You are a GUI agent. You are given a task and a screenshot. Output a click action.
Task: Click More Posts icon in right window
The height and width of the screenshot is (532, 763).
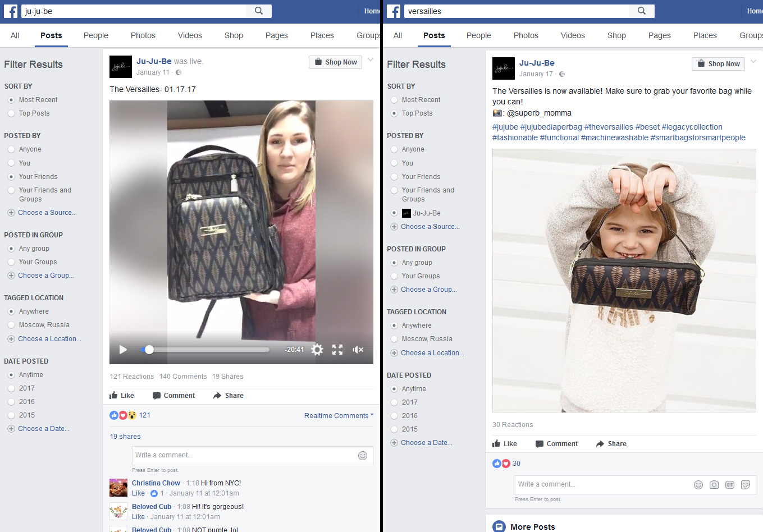499,527
